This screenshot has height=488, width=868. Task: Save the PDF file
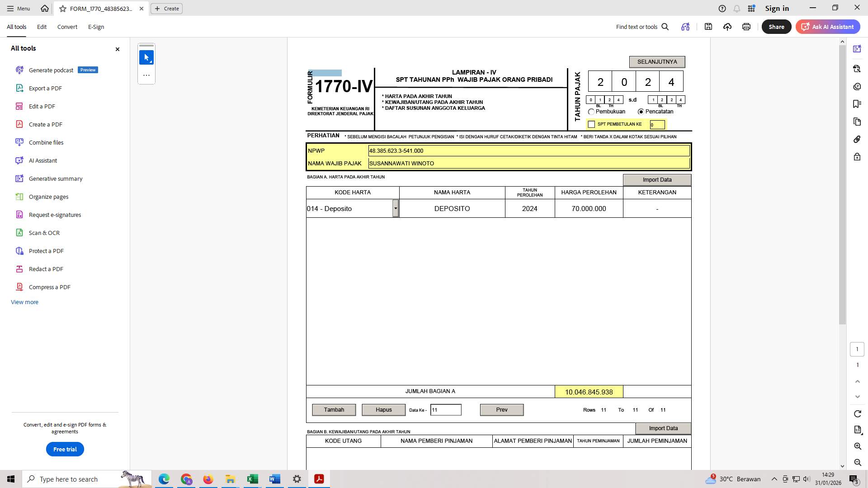click(x=708, y=27)
